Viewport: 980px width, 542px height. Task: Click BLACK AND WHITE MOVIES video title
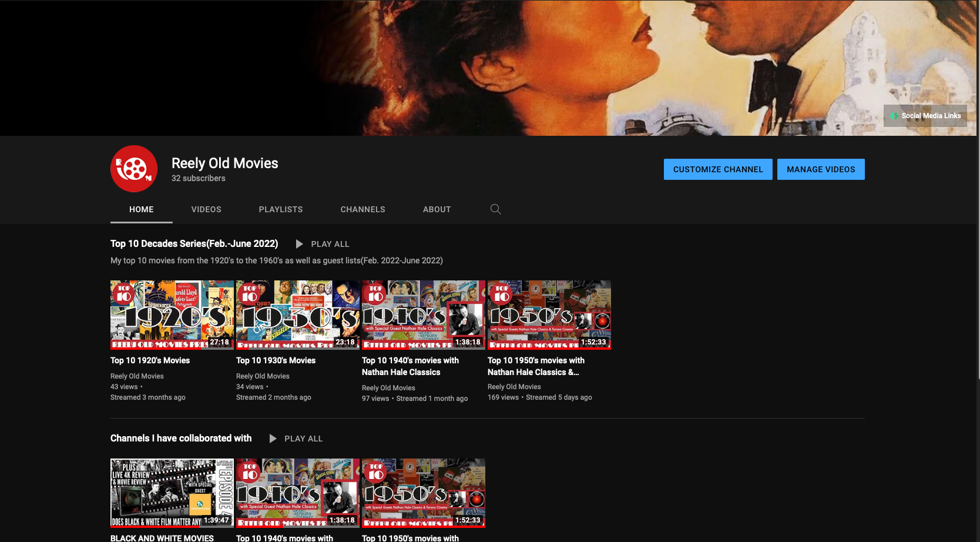pos(162,538)
